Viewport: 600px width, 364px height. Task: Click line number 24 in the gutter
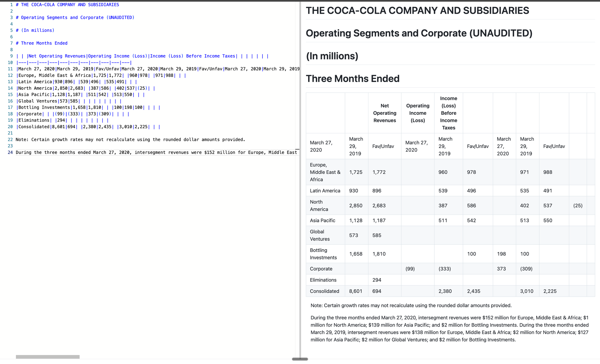coord(10,152)
